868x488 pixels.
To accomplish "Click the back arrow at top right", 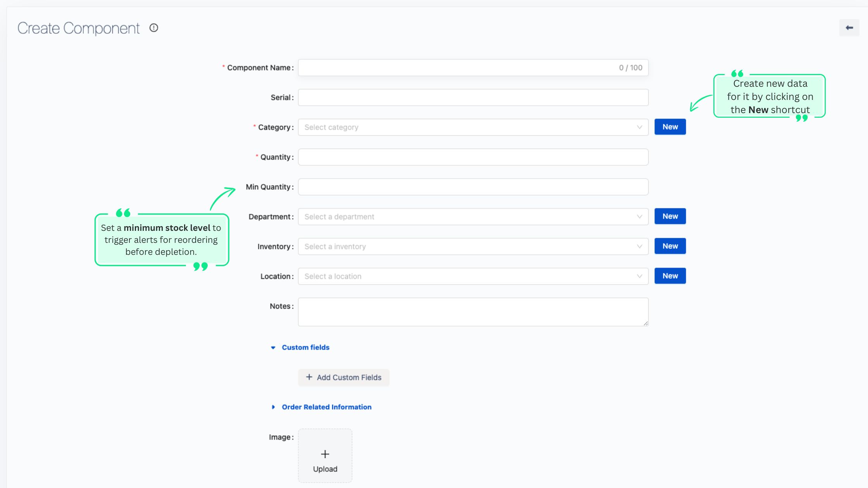I will point(850,27).
